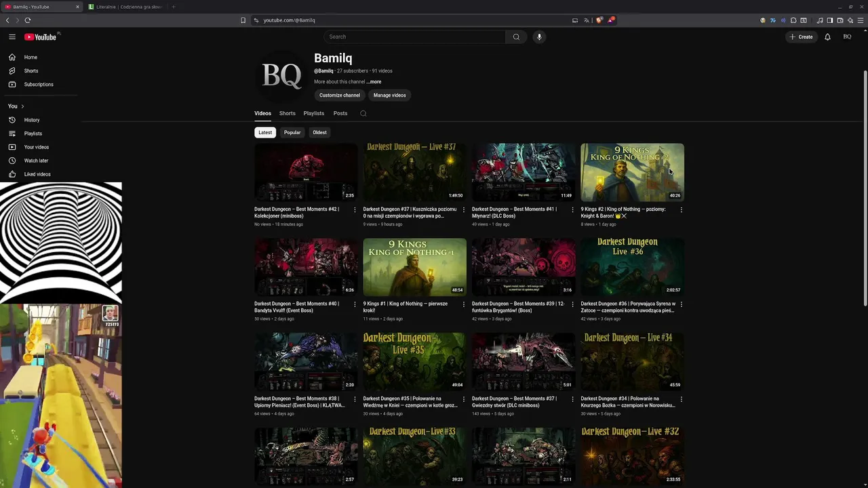Click the Brave Rewards triangle icon
The image size is (868, 488).
[x=610, y=20]
